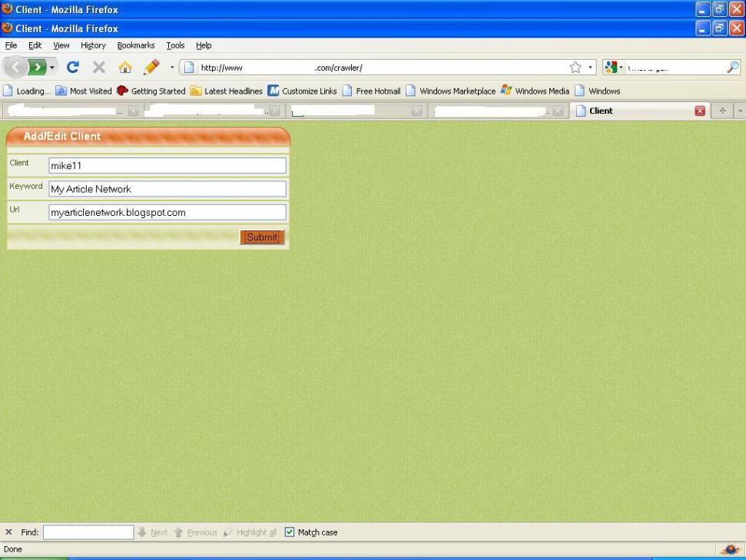
Task: Open the View menu
Action: [x=61, y=45]
